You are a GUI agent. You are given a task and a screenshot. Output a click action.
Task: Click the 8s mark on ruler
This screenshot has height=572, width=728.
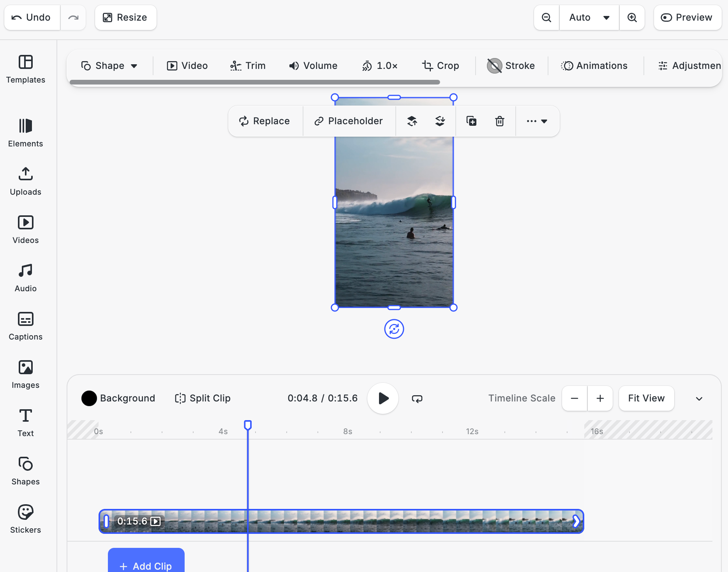[348, 431]
